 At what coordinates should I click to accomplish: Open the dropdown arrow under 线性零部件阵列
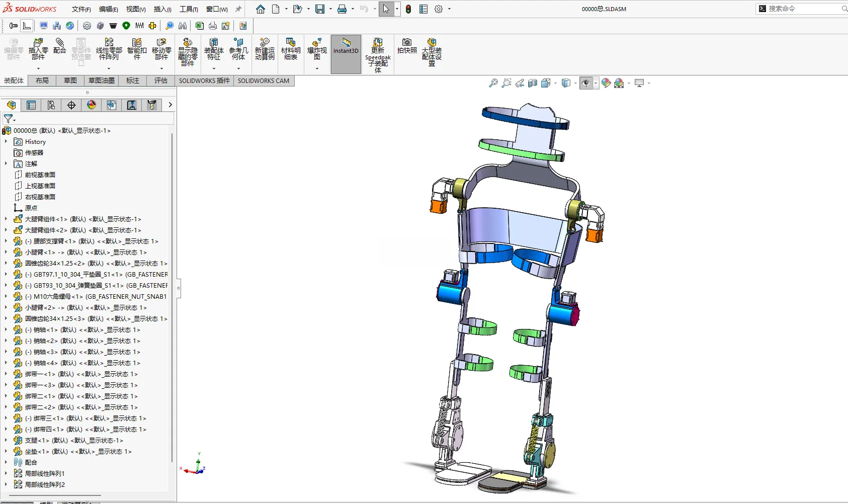coord(109,68)
